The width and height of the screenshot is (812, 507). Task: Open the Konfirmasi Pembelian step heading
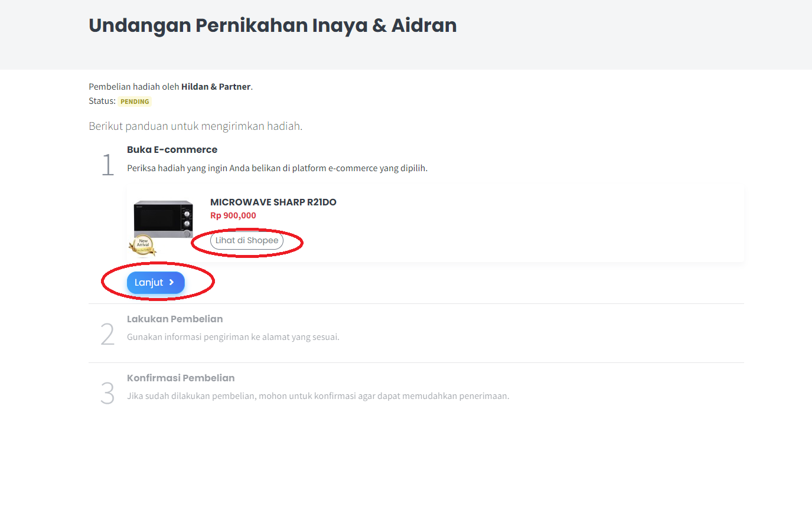[181, 378]
